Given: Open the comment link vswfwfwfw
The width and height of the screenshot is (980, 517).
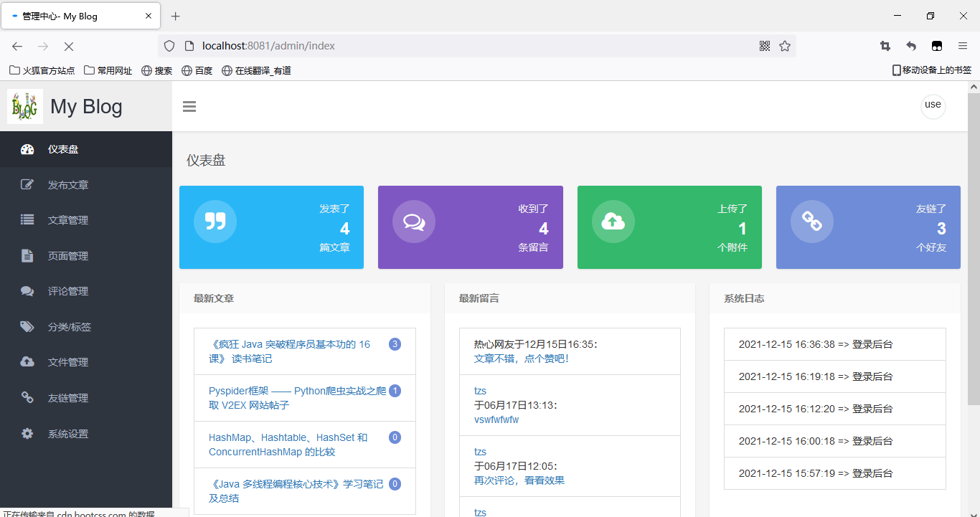Looking at the screenshot, I should tap(496, 419).
